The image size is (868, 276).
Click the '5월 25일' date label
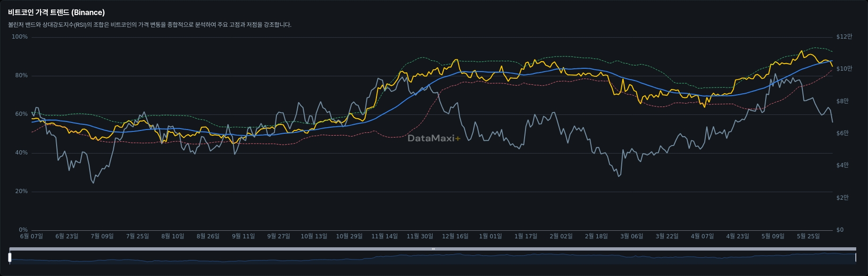809,236
